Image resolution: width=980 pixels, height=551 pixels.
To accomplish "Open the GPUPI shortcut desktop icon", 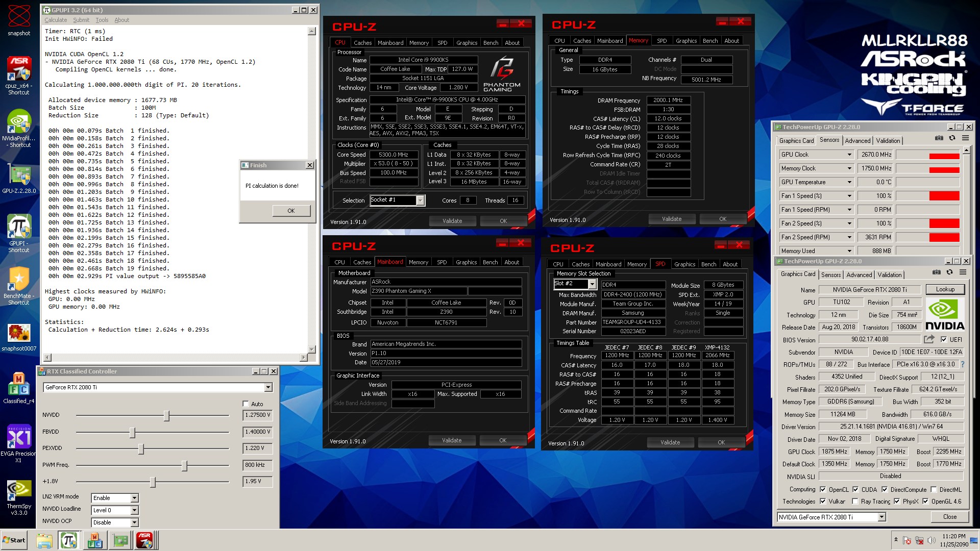I will tap(19, 233).
